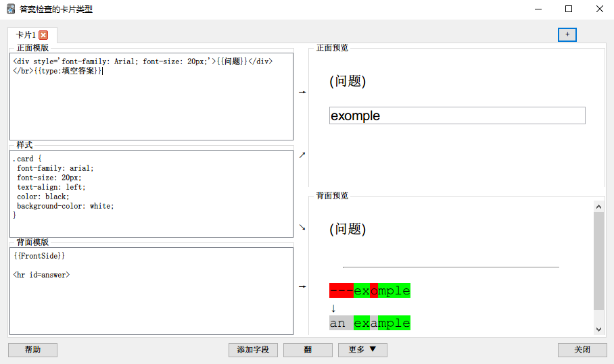This screenshot has width=614, height=364.
Task: Click the arrow beside the front template
Action: point(302,92)
